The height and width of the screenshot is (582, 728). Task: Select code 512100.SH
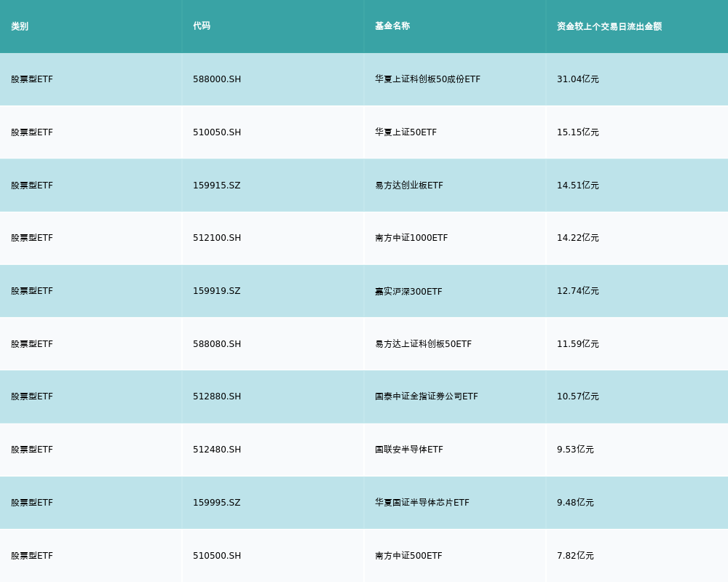click(x=217, y=238)
